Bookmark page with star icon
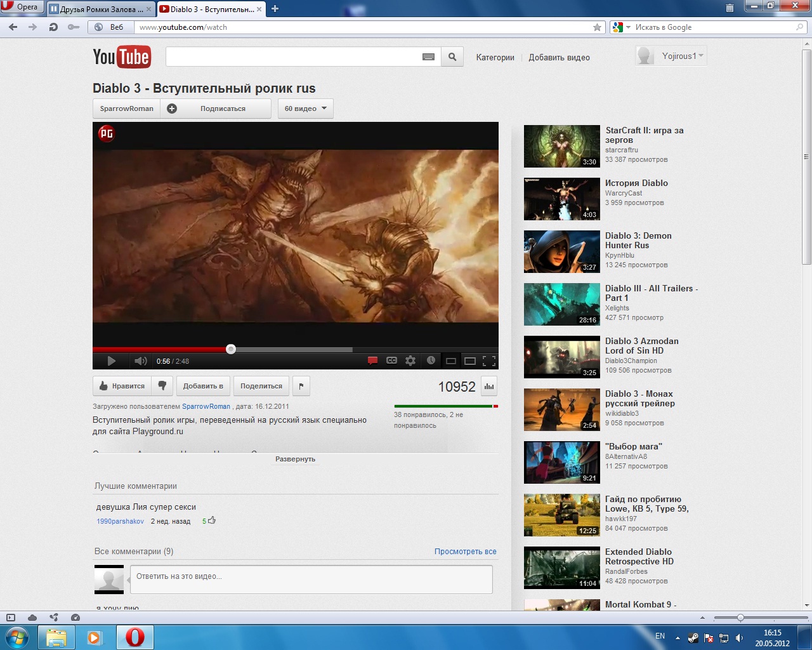Image resolution: width=812 pixels, height=650 pixels. click(597, 27)
